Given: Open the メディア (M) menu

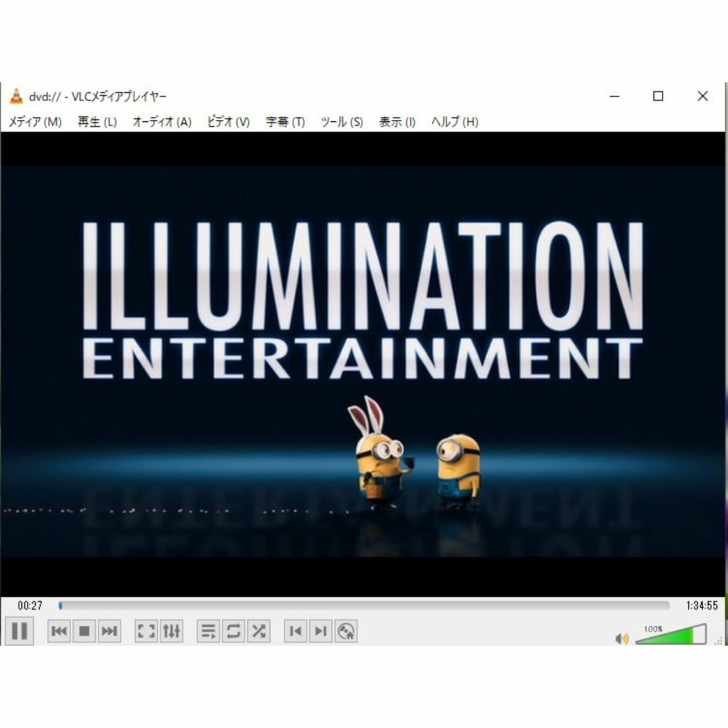Looking at the screenshot, I should click(35, 121).
